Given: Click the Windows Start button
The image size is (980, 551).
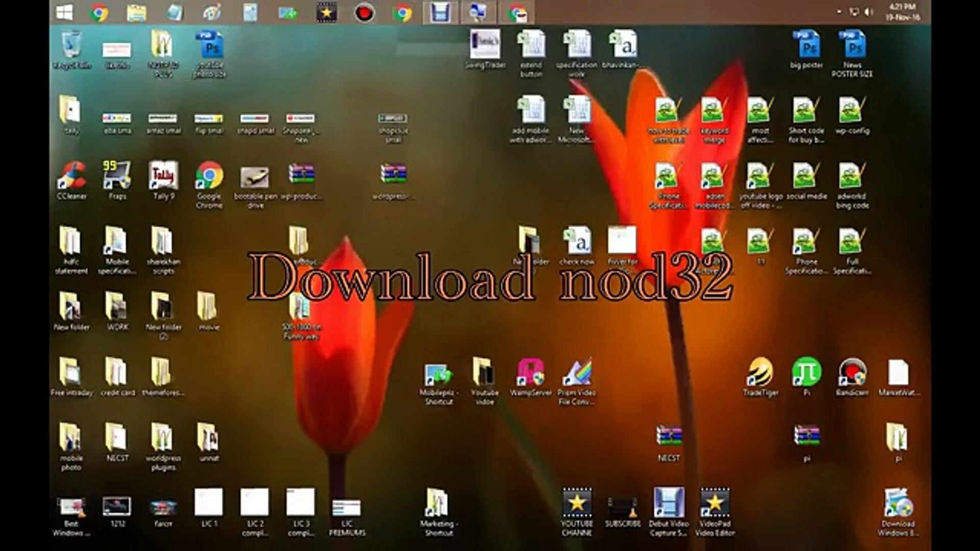Looking at the screenshot, I should pyautogui.click(x=64, y=13).
